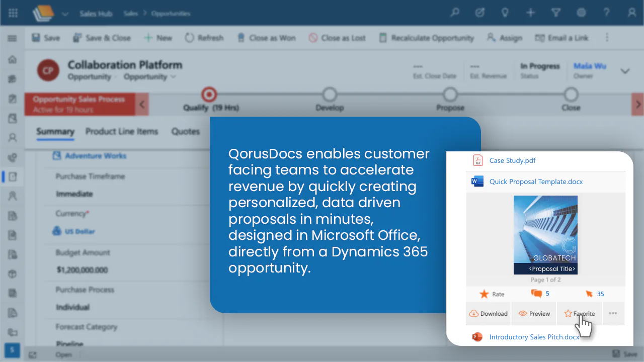The width and height of the screenshot is (644, 362).
Task: Rate the document with the star
Action: pyautogui.click(x=485, y=294)
